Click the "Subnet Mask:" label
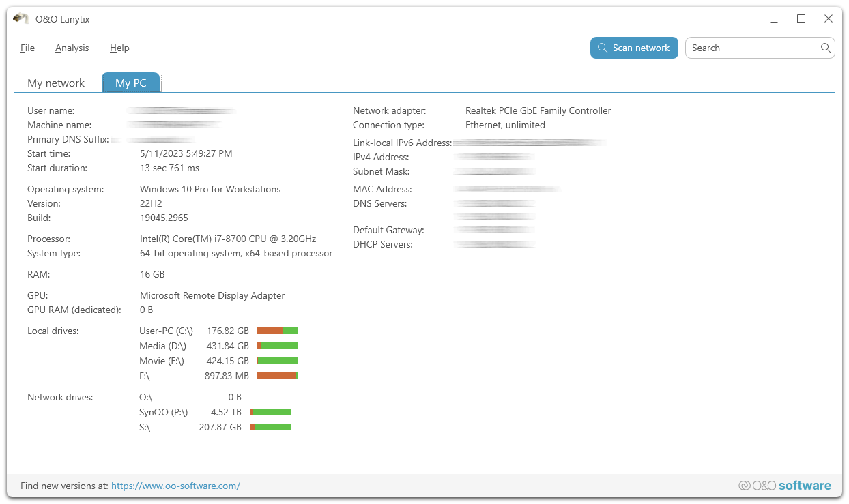The height and width of the screenshot is (504, 849). click(382, 171)
